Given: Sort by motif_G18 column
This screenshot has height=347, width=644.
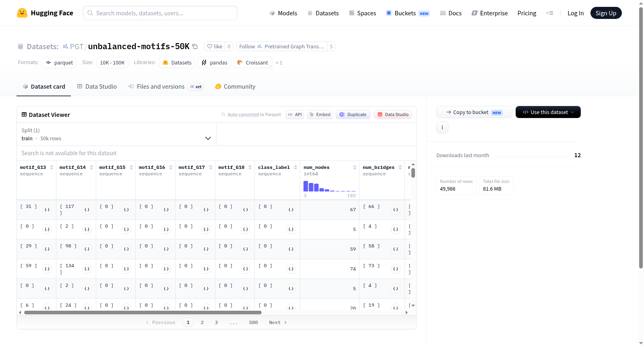Looking at the screenshot, I should tap(250, 167).
